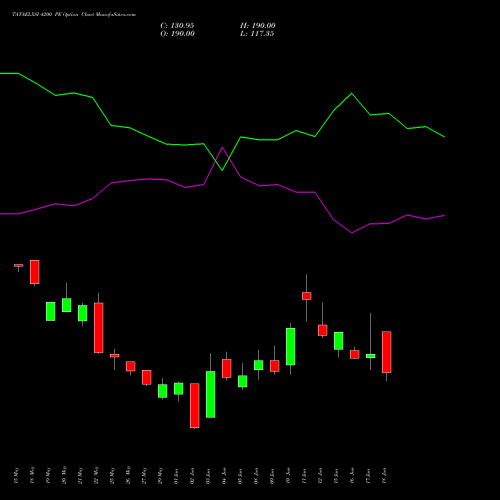
Task: Click the low price value L: 117.35
Action: click(257, 34)
